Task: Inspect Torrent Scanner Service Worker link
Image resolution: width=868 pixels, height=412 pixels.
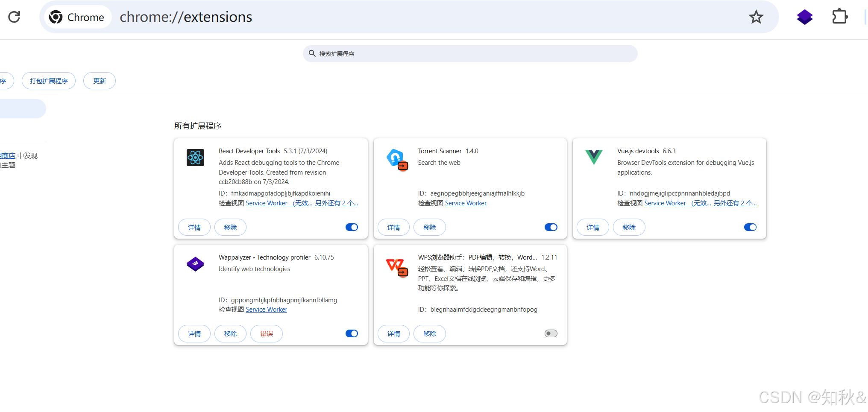Action: (466, 203)
